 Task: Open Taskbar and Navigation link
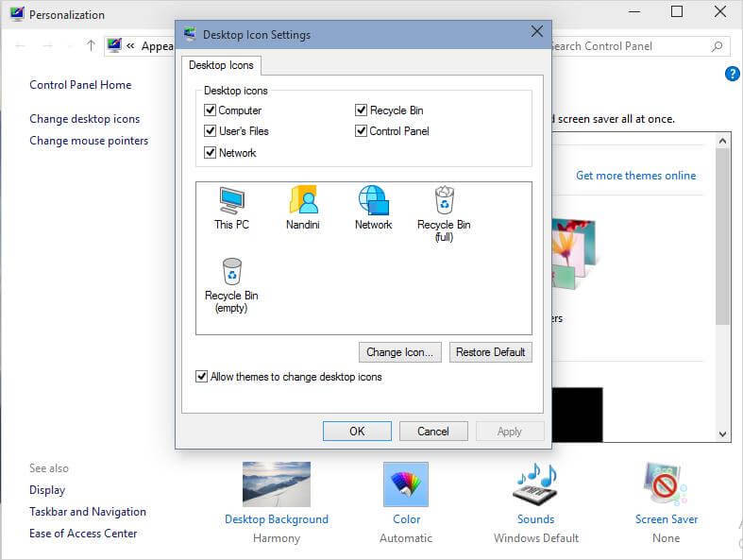pyautogui.click(x=88, y=512)
